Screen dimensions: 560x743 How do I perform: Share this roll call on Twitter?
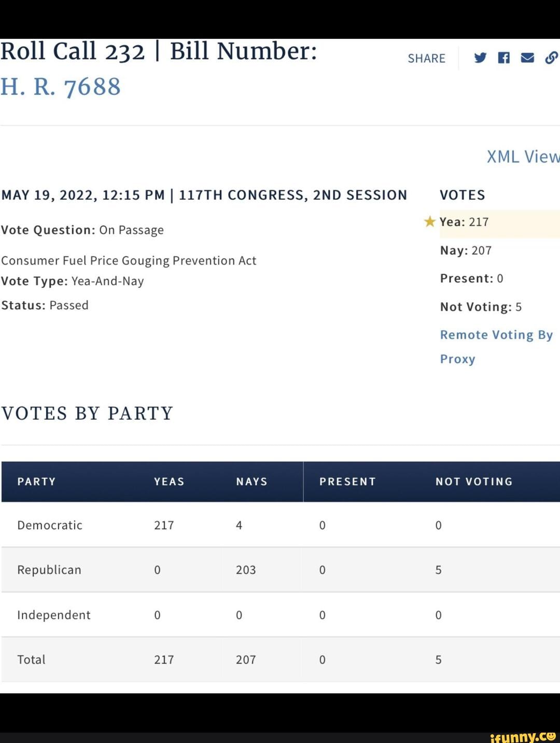tap(480, 58)
